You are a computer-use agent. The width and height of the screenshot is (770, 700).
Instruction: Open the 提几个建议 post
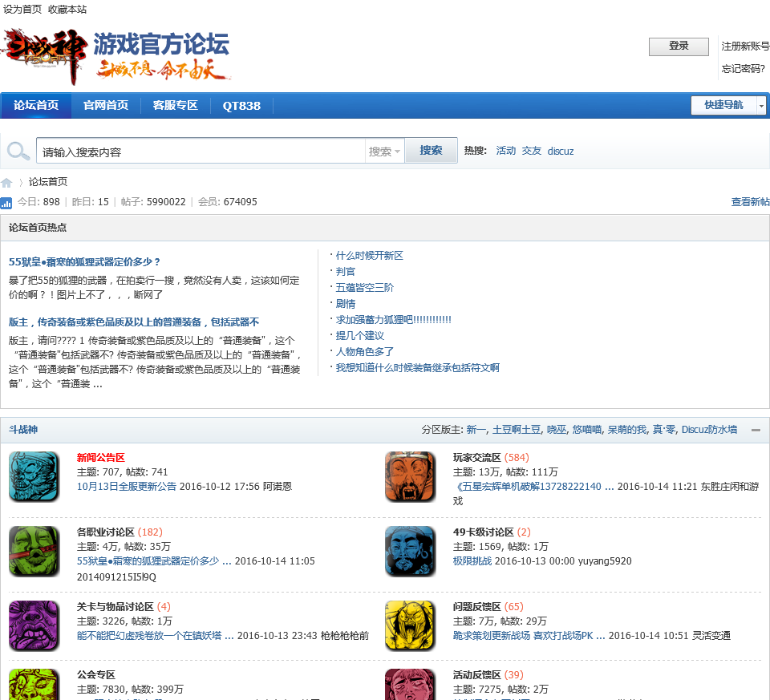click(x=359, y=336)
